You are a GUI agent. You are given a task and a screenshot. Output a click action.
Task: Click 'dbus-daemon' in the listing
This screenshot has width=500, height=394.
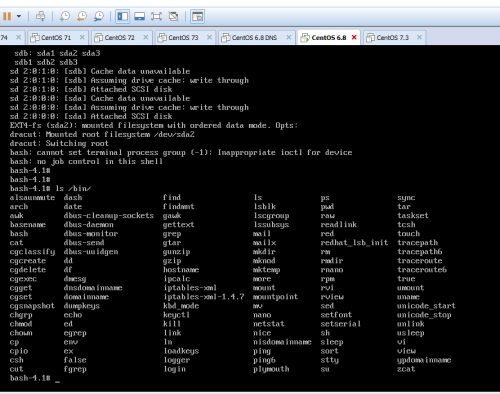(x=88, y=224)
